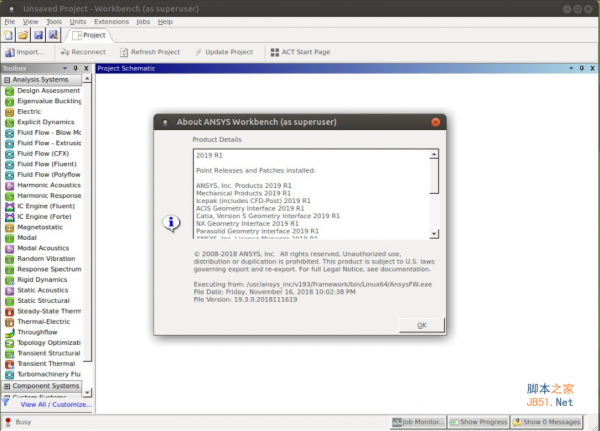This screenshot has width=600, height=431.
Task: Pin the Toolbox panel
Action: [x=75, y=68]
